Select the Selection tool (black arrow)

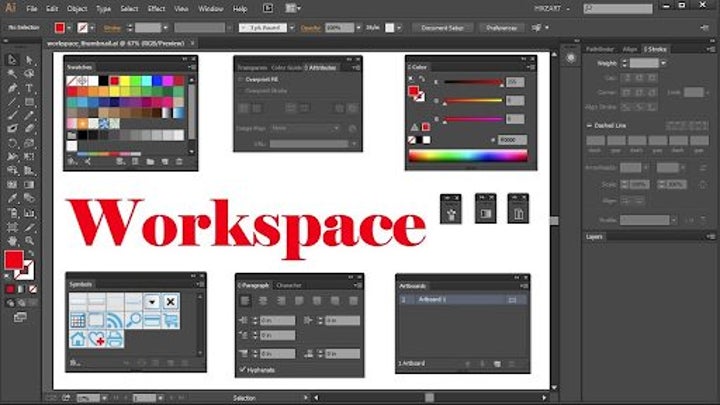point(12,60)
